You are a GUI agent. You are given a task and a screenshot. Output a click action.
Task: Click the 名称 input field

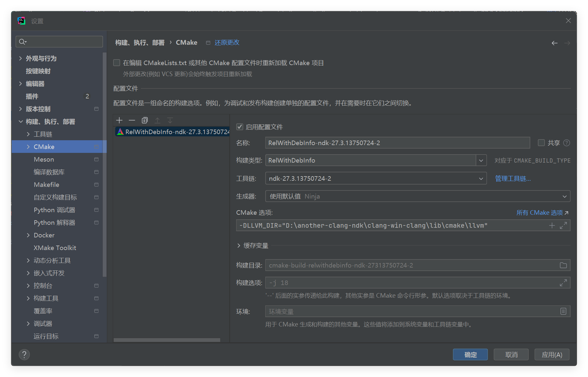(x=398, y=143)
